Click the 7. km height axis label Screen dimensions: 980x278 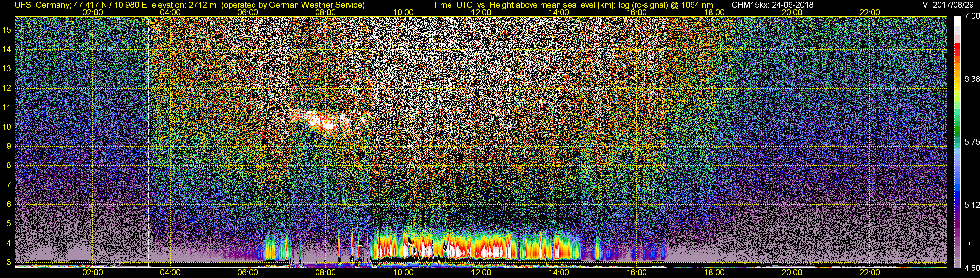[9, 185]
